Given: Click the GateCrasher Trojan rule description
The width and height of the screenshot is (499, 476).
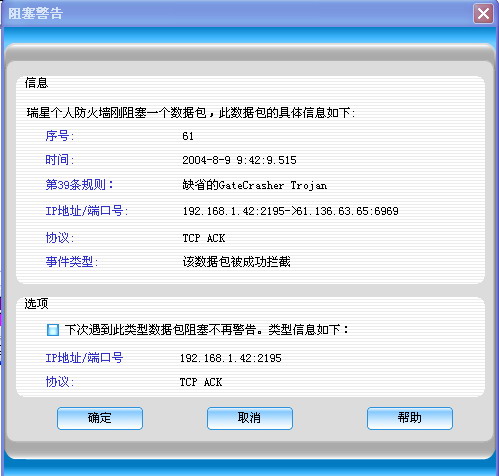Looking at the screenshot, I should [255, 185].
